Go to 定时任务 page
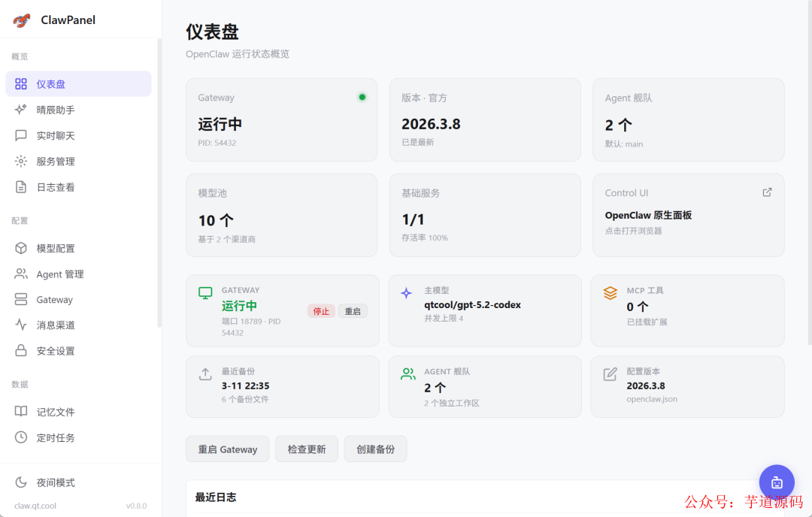This screenshot has height=517, width=812. (x=79, y=437)
